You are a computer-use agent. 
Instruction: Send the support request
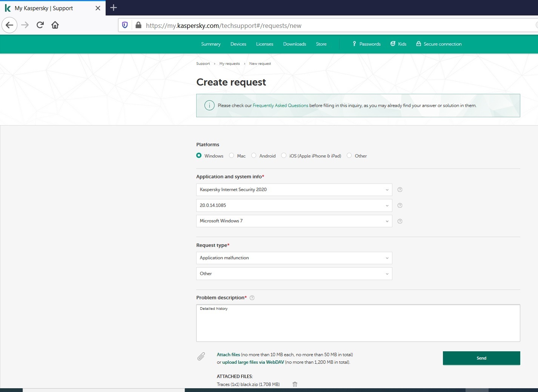coord(481,358)
